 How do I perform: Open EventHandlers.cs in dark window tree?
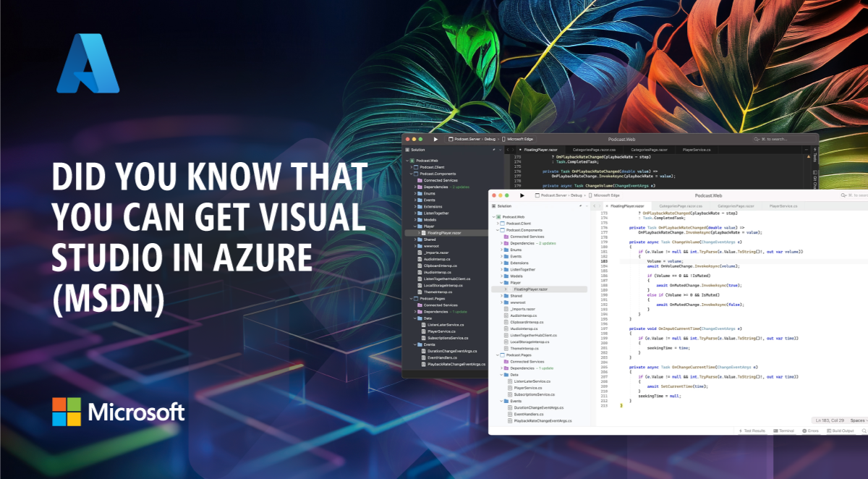443,357
